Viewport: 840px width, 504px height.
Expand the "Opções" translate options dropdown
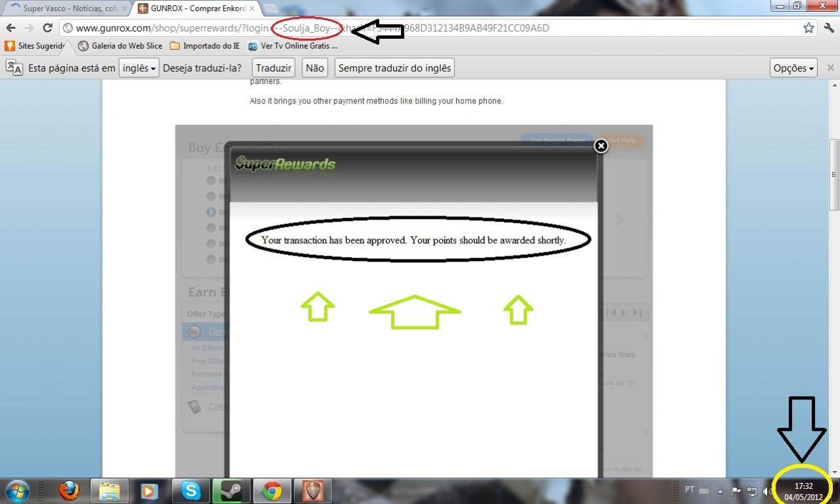click(x=793, y=68)
